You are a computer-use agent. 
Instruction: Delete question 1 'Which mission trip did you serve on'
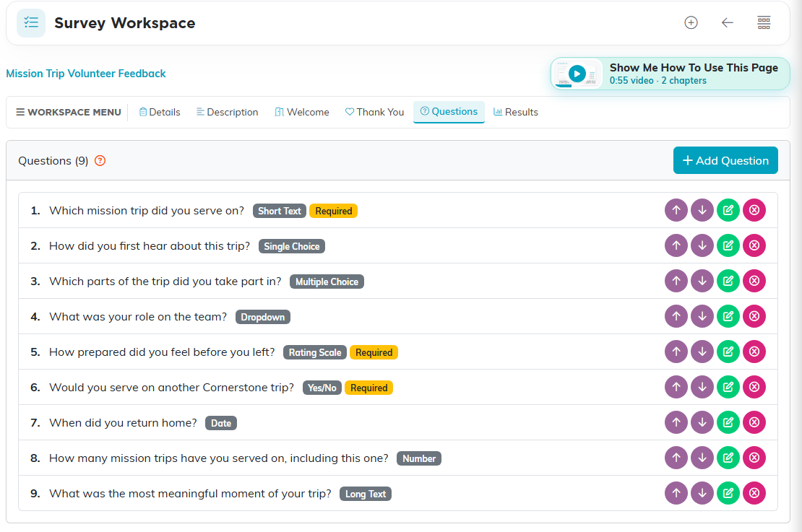click(x=754, y=210)
